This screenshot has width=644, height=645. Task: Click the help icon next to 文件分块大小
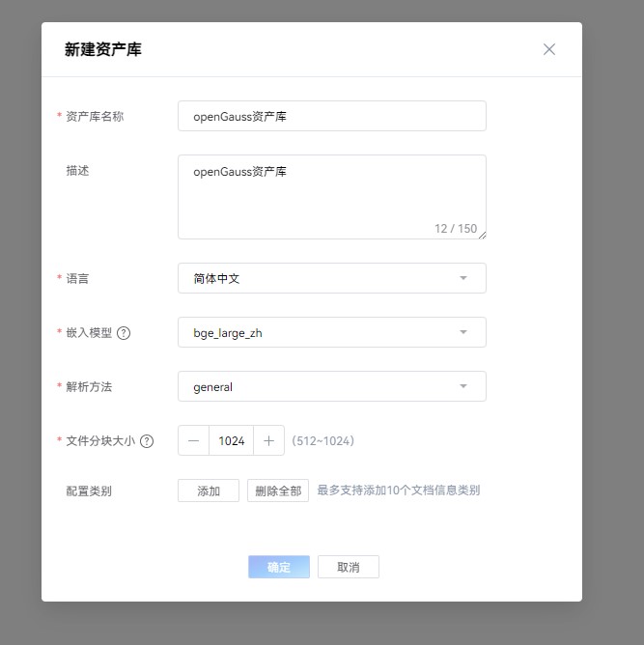pyautogui.click(x=147, y=441)
